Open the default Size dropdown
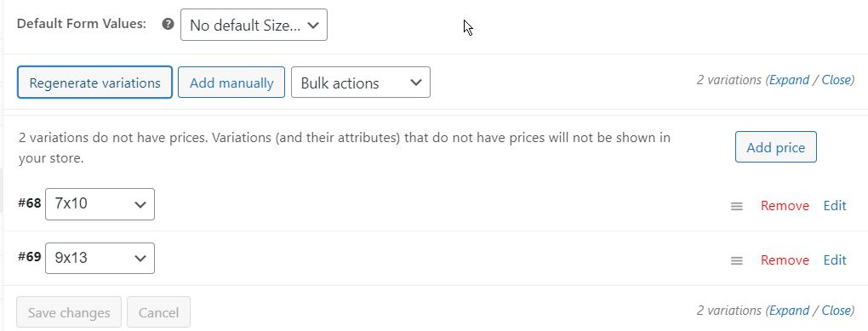Image resolution: width=868 pixels, height=331 pixels. [x=254, y=25]
